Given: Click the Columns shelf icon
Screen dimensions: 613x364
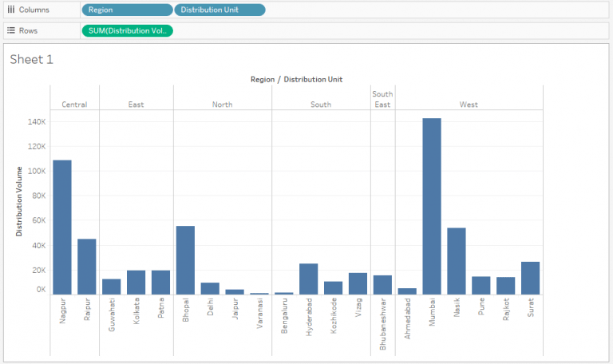Looking at the screenshot, I should [x=11, y=10].
